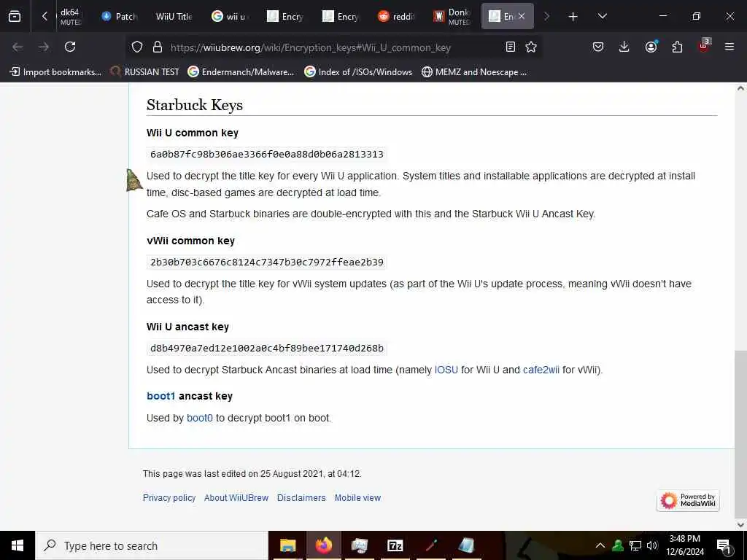
Task: Click the taskbar search box
Action: [152, 545]
